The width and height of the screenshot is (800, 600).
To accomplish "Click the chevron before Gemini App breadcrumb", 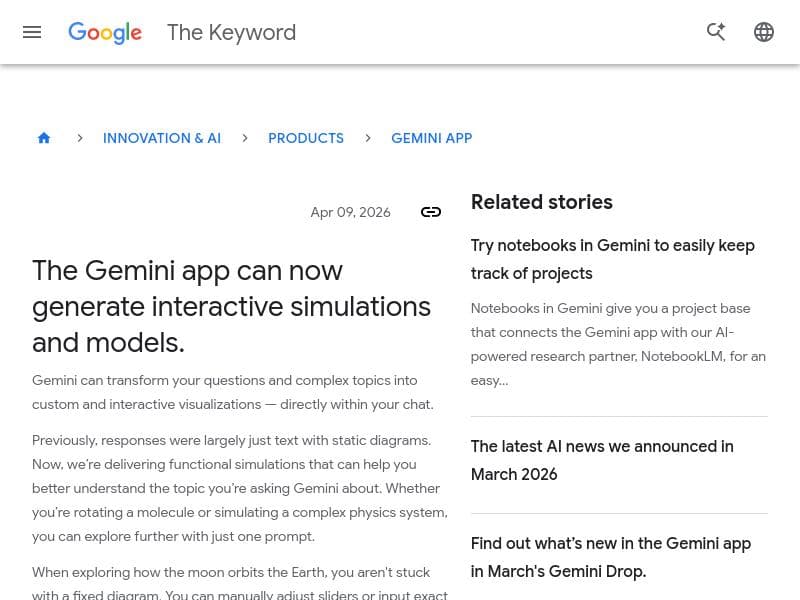I will pos(368,138).
